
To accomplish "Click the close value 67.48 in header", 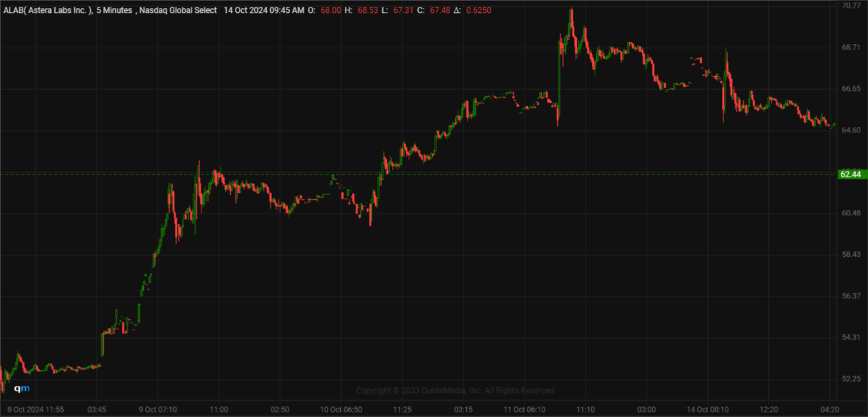I will click(438, 10).
